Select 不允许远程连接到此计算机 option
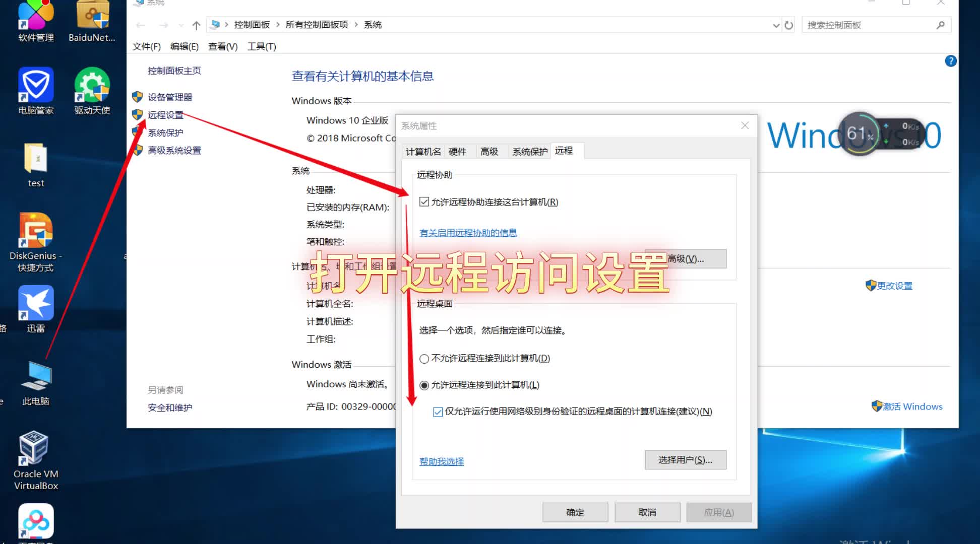The height and width of the screenshot is (544, 980). click(x=424, y=359)
